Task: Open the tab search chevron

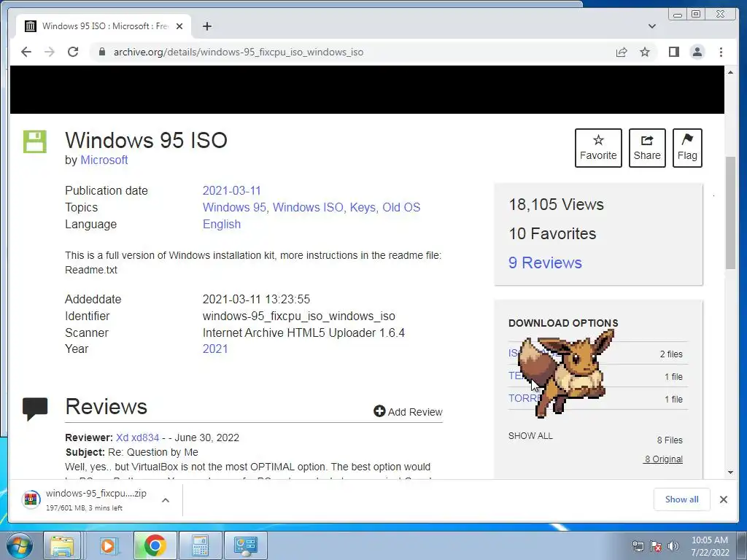Action: [651, 26]
